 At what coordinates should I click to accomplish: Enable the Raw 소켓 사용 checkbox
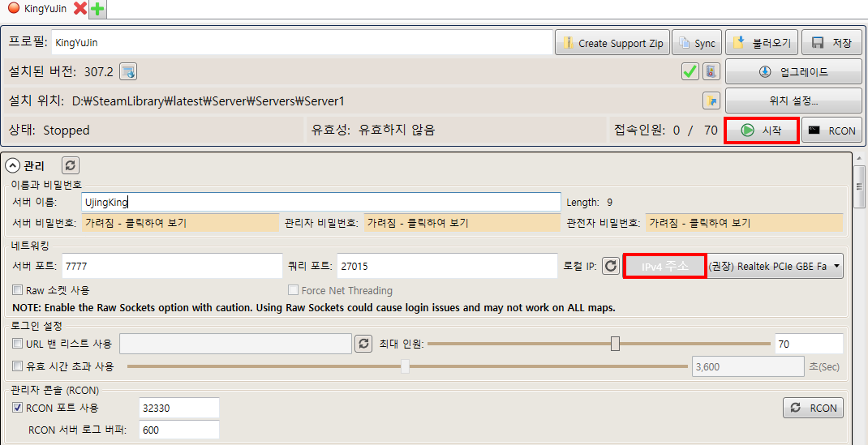[18, 290]
